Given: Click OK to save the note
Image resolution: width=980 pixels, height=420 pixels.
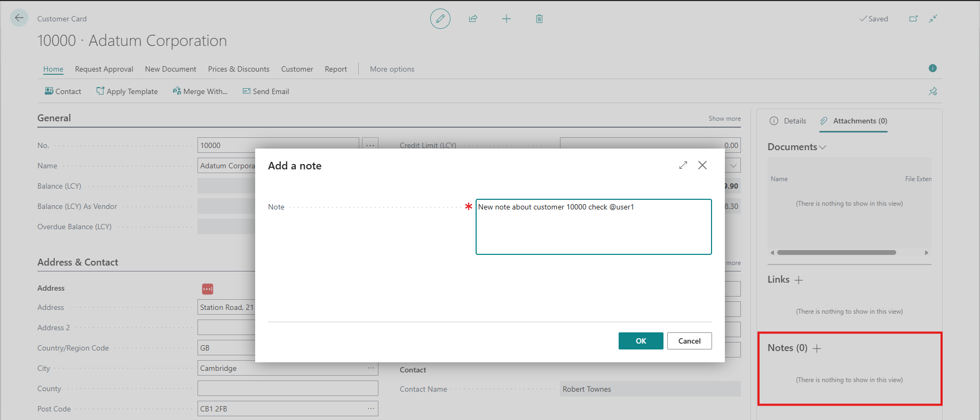Looking at the screenshot, I should pos(641,341).
